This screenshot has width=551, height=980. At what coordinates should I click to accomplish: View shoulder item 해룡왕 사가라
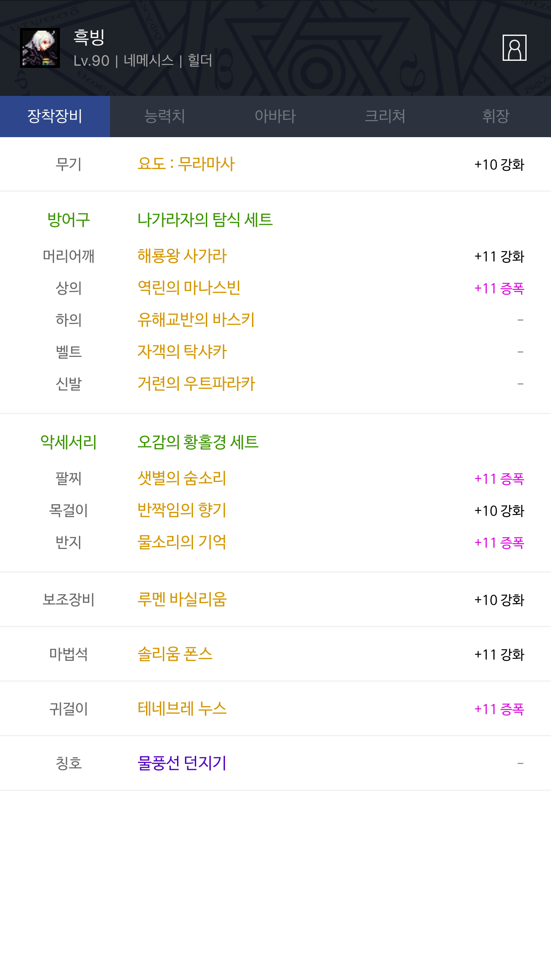pos(182,256)
